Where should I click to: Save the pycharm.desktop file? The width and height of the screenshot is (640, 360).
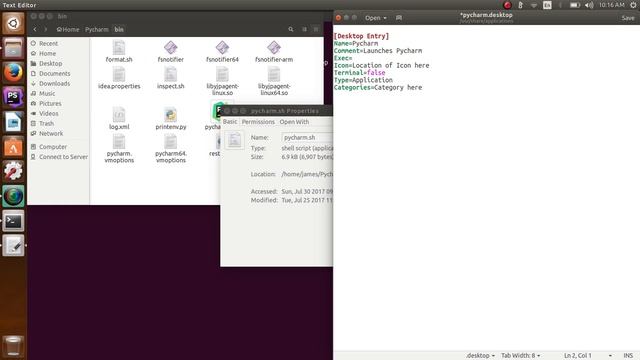click(628, 18)
